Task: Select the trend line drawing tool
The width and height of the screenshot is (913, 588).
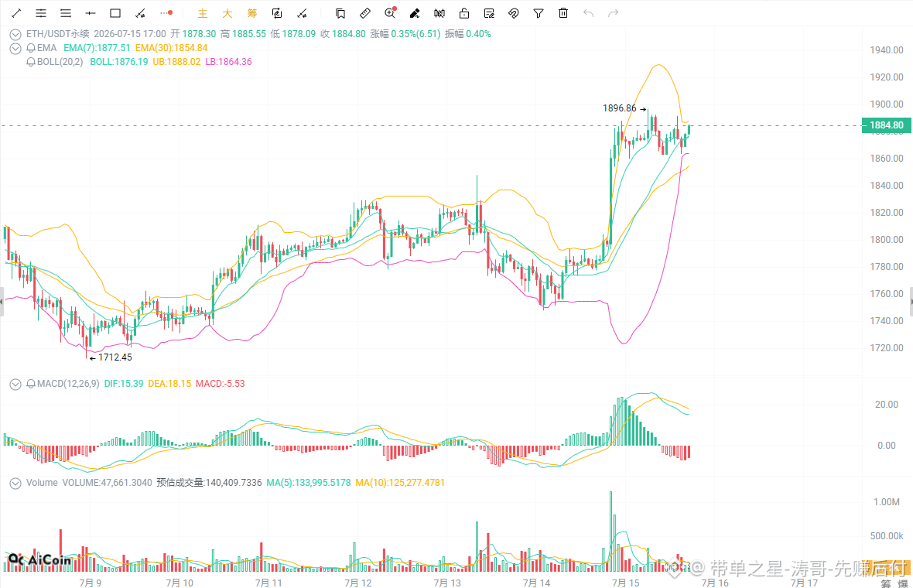Action: click(x=16, y=13)
